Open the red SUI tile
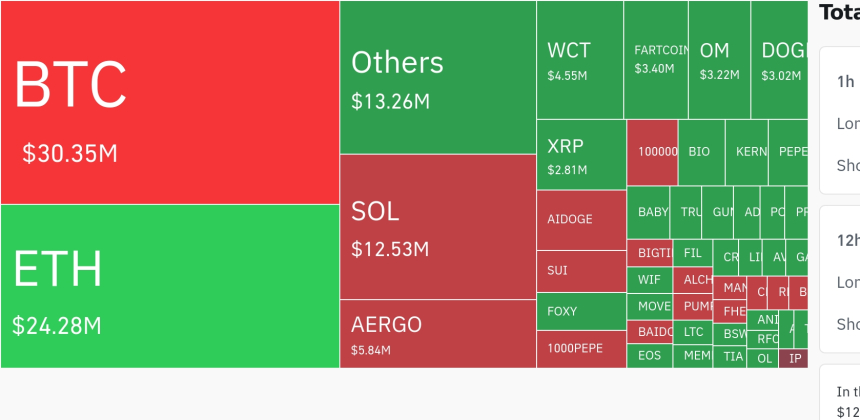 click(x=581, y=271)
